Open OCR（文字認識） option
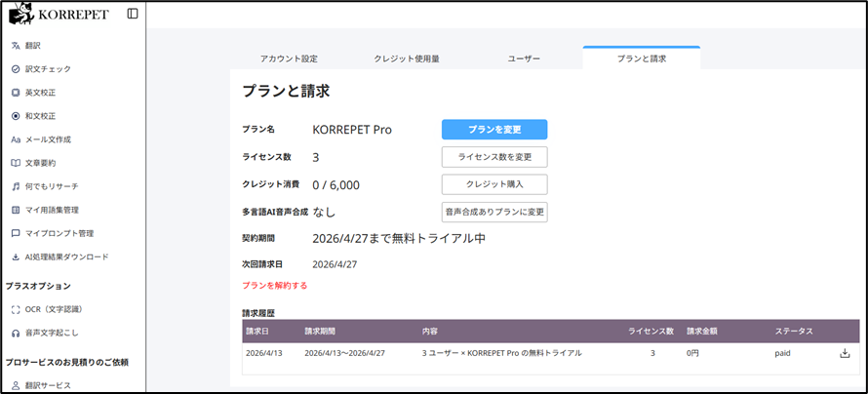This screenshot has width=868, height=394. click(53, 309)
